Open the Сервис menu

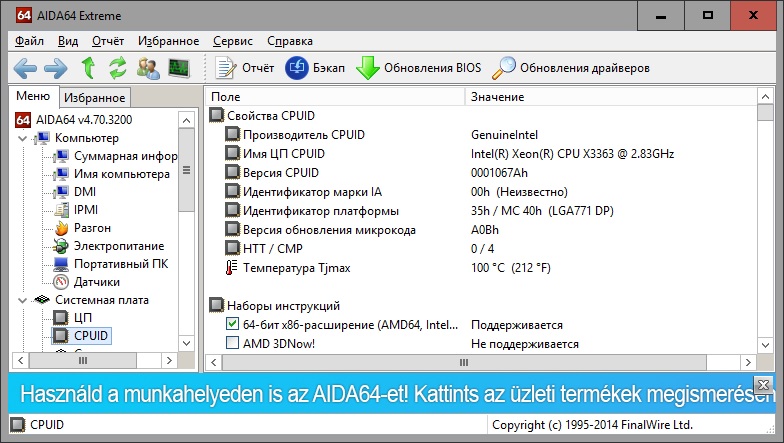233,41
